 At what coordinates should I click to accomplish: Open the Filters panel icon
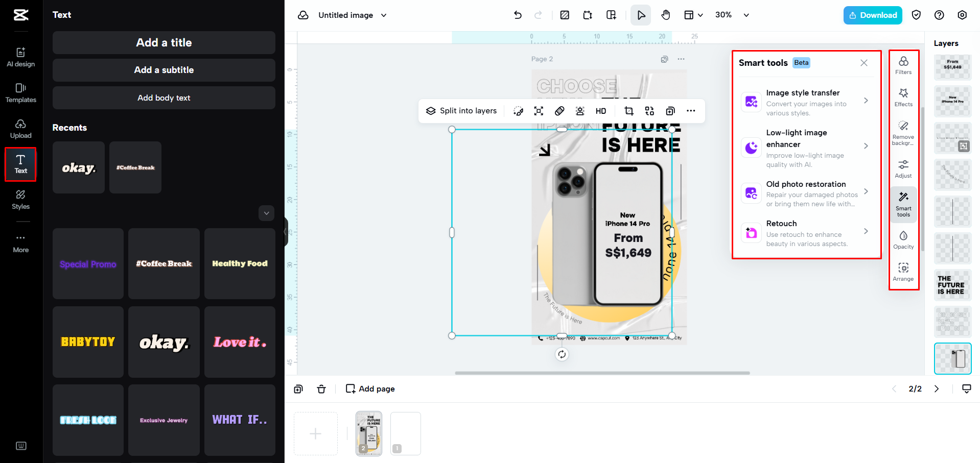point(903,65)
